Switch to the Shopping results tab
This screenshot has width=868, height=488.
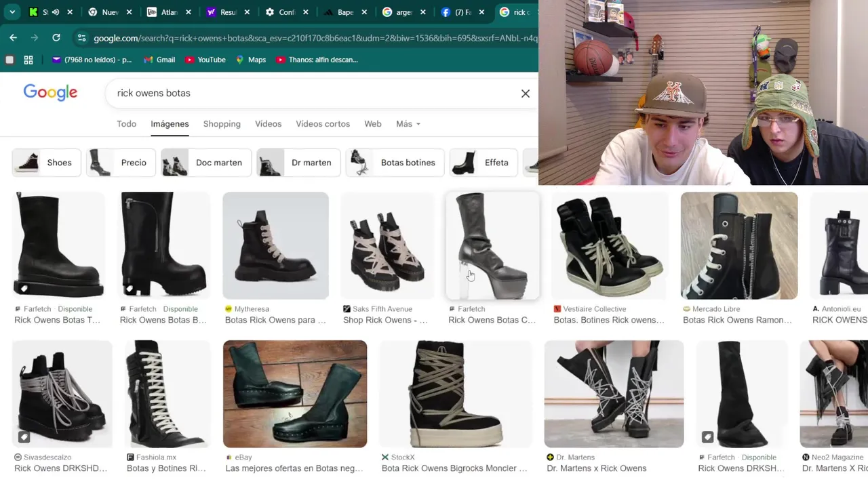click(x=222, y=124)
